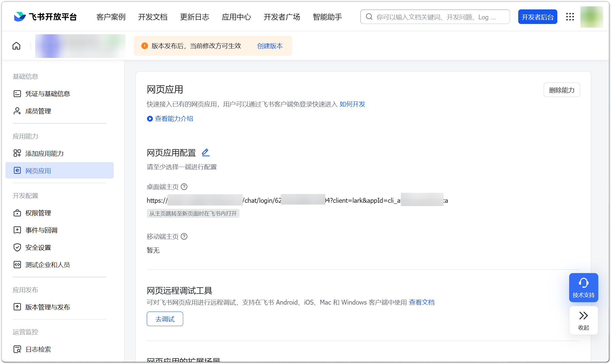Click the waffle grid app launcher icon

(x=570, y=17)
